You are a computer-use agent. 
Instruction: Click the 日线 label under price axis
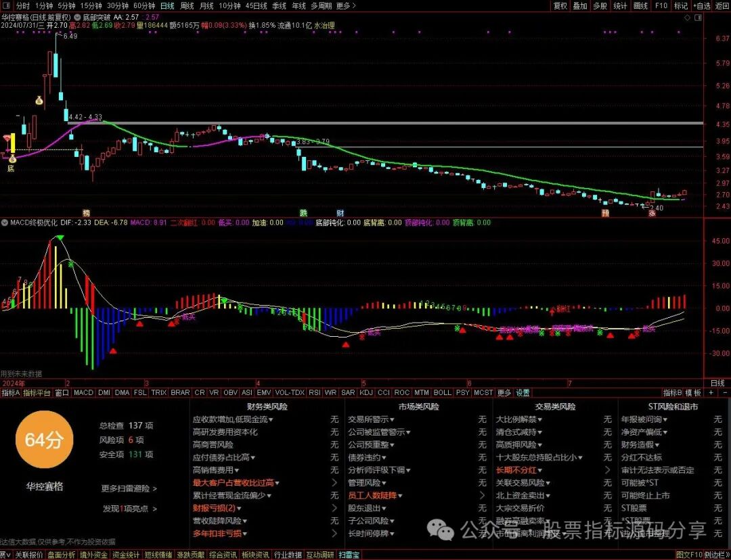click(x=717, y=383)
